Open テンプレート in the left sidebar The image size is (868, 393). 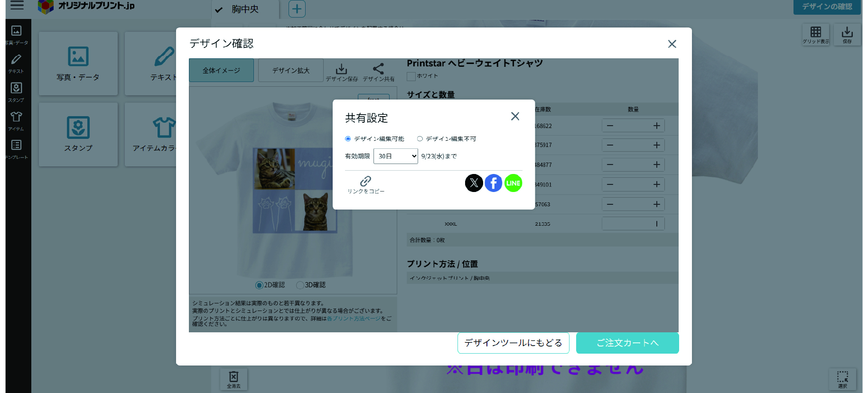coord(16,149)
